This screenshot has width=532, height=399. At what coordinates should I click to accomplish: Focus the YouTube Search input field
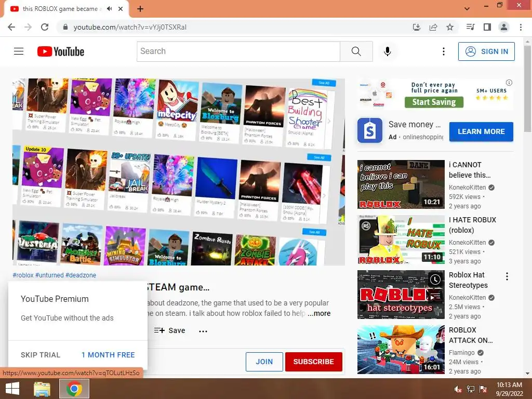tap(238, 51)
